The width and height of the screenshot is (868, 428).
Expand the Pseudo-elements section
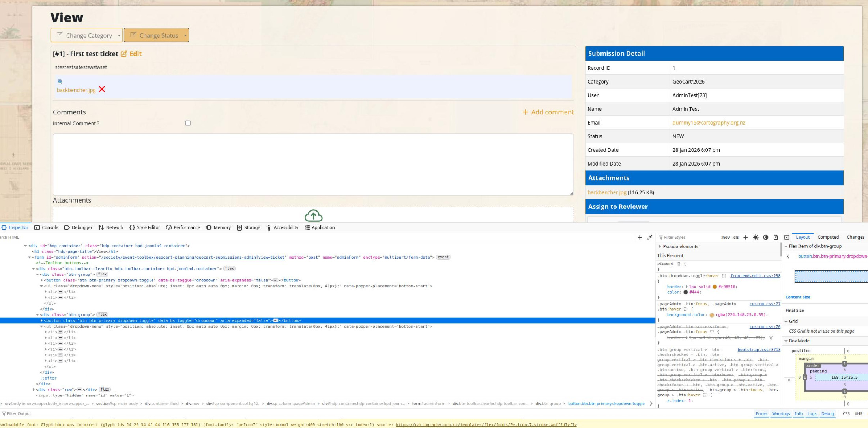pyautogui.click(x=660, y=246)
